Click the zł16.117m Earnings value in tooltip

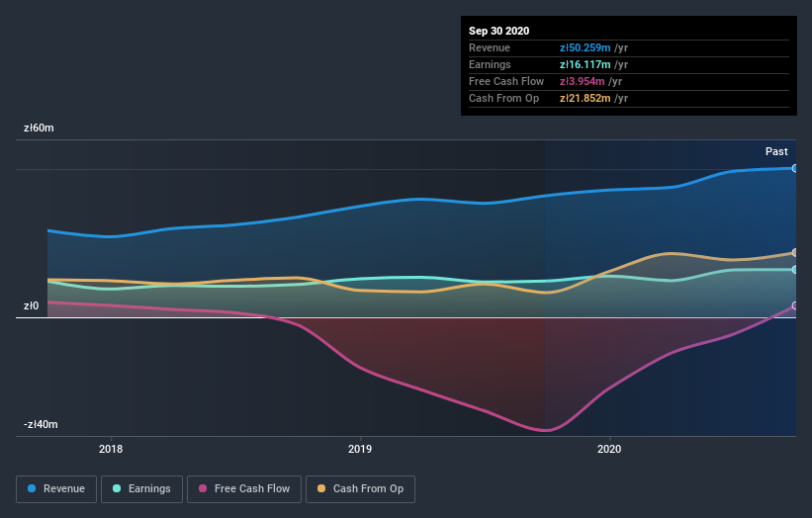click(x=585, y=64)
